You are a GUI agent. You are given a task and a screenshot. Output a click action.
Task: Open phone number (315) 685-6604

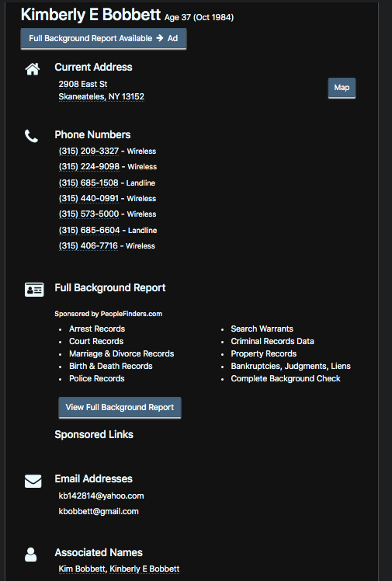pos(89,231)
